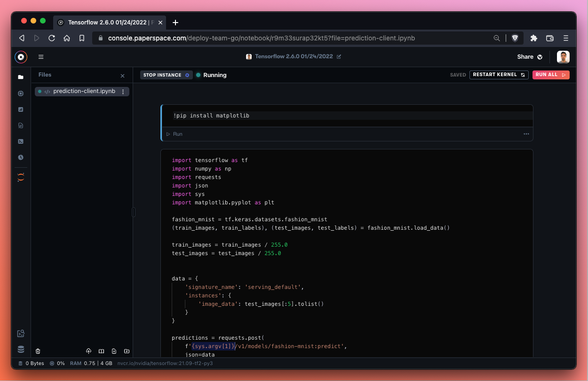Viewport: 588px width, 381px height.
Task: Open the browser main menu icon
Action: tap(566, 38)
